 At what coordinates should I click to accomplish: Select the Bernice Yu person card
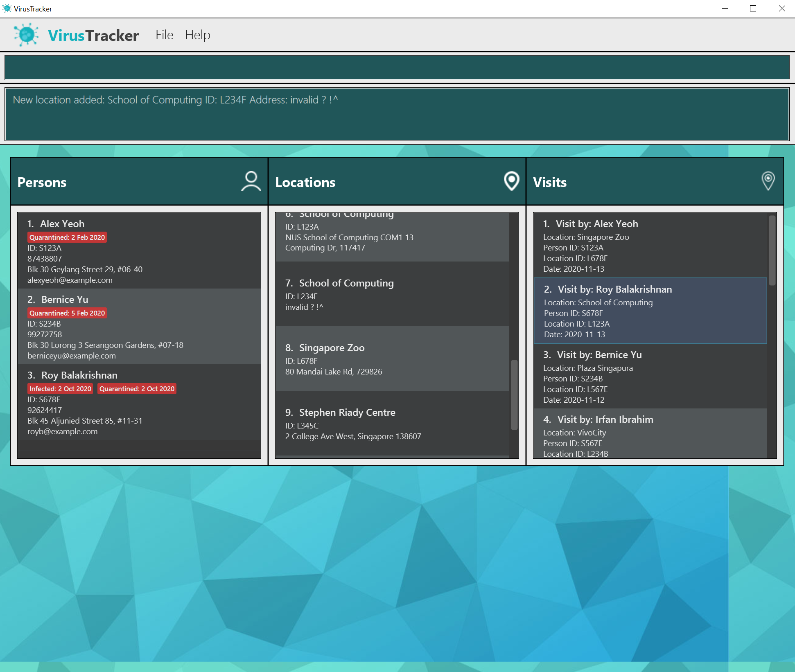tap(139, 327)
